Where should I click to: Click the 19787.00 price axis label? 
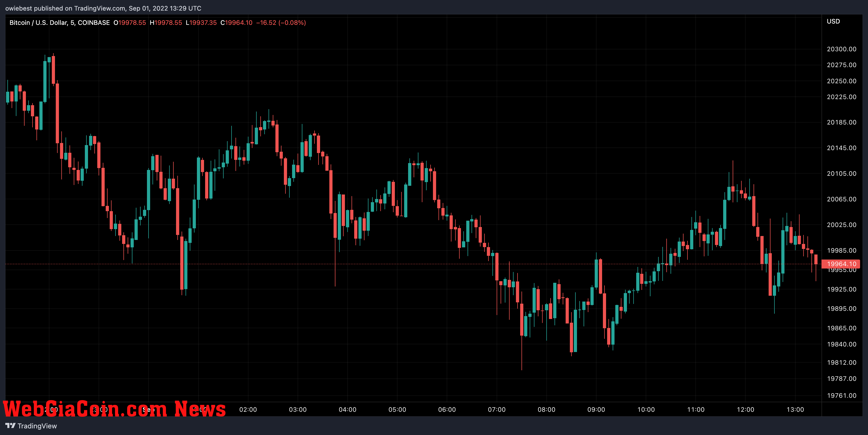pyautogui.click(x=841, y=379)
